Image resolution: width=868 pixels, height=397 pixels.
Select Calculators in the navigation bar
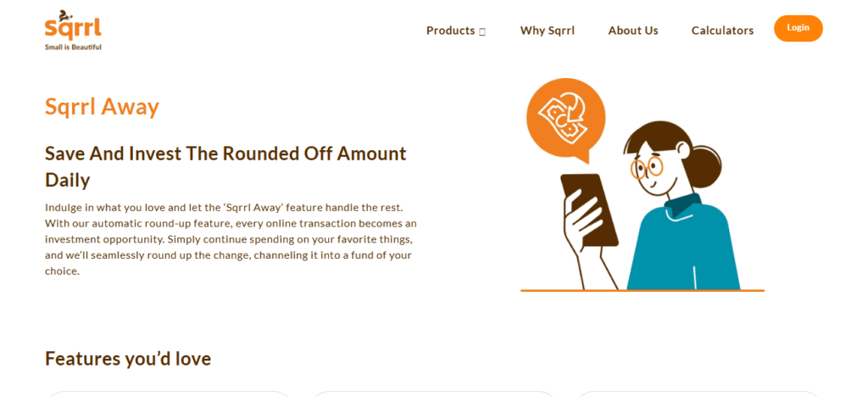722,31
